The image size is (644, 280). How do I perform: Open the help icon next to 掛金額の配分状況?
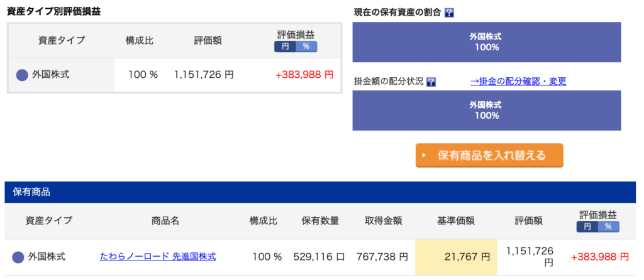(431, 82)
